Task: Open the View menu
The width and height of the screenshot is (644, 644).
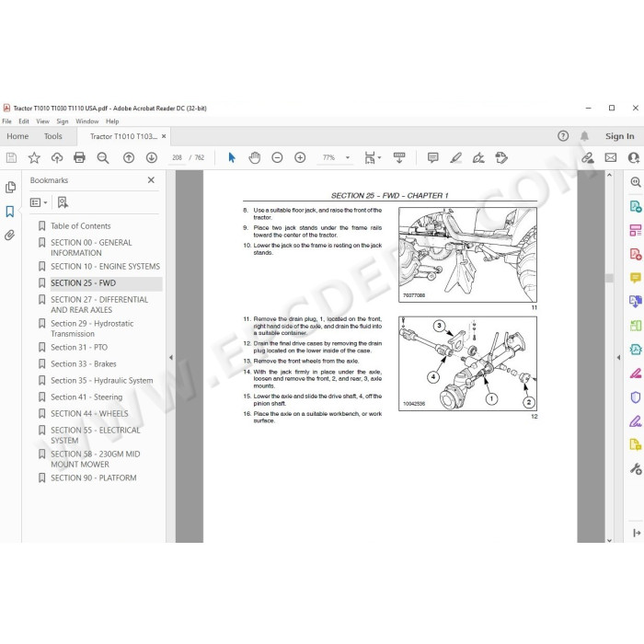Action: [x=42, y=121]
